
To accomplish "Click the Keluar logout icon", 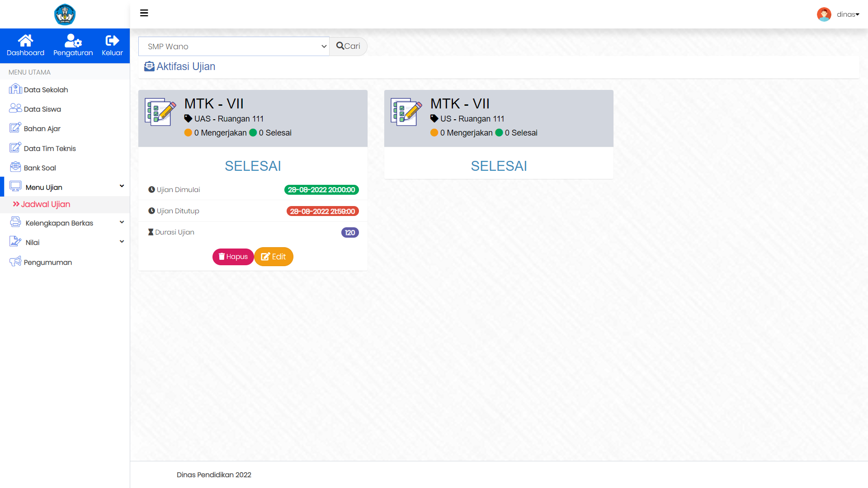I will coord(112,41).
